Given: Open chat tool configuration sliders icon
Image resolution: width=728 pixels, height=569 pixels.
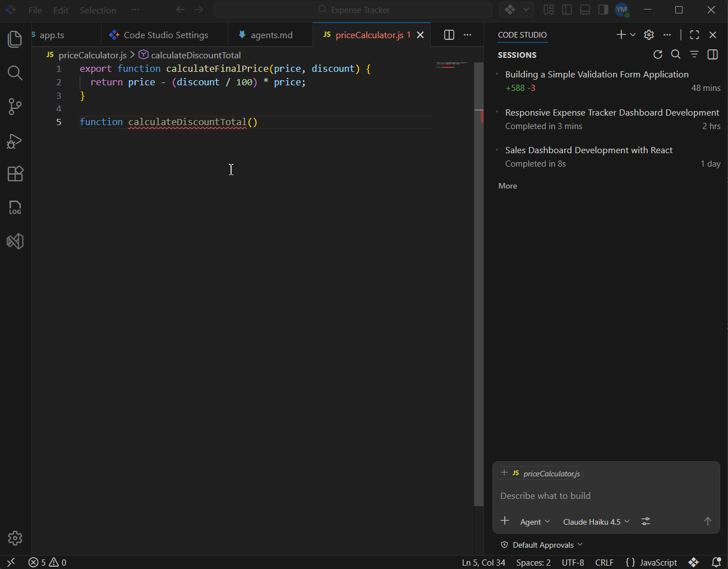Looking at the screenshot, I should [646, 521].
